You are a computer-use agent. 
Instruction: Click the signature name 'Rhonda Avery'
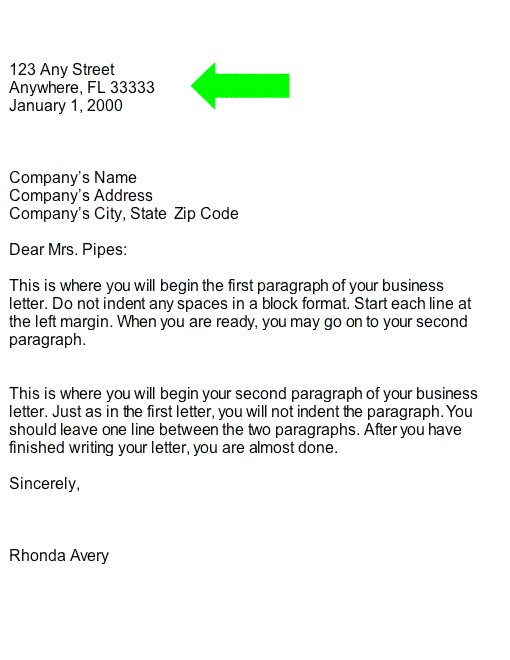click(x=59, y=556)
